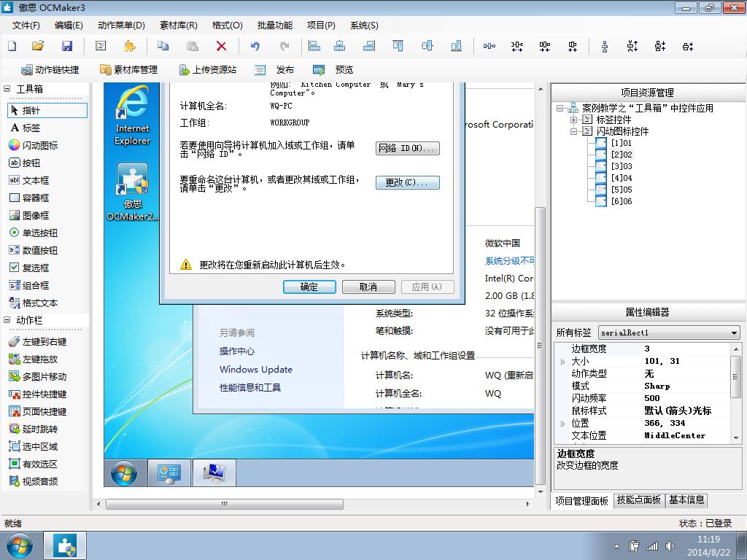
Task: Select the 容器框 container tool
Action: (x=29, y=198)
